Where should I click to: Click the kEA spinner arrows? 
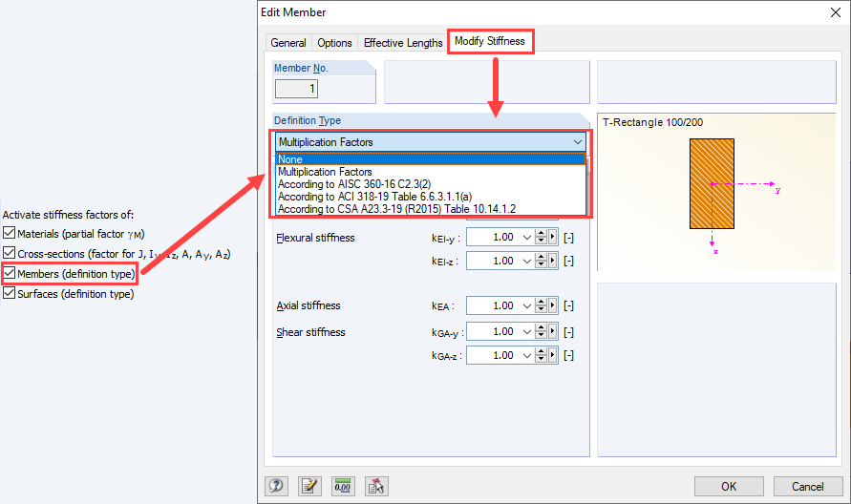tap(542, 306)
